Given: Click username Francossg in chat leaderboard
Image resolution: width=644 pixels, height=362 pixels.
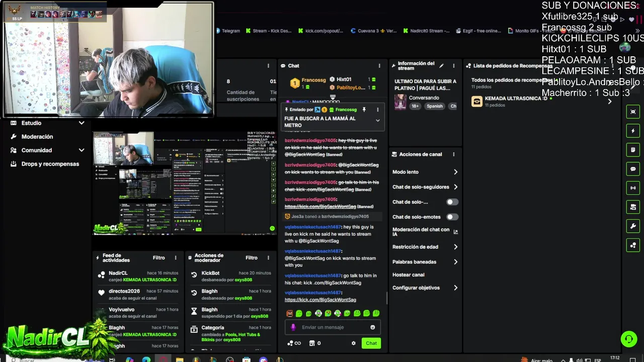Looking at the screenshot, I should pyautogui.click(x=313, y=80).
